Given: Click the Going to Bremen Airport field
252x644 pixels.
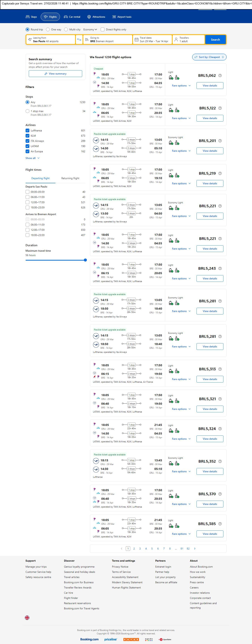Looking at the screenshot, I should pyautogui.click(x=108, y=40).
